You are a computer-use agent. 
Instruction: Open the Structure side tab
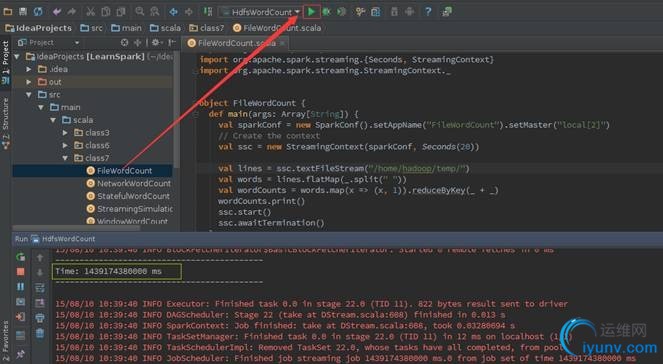pos(5,123)
